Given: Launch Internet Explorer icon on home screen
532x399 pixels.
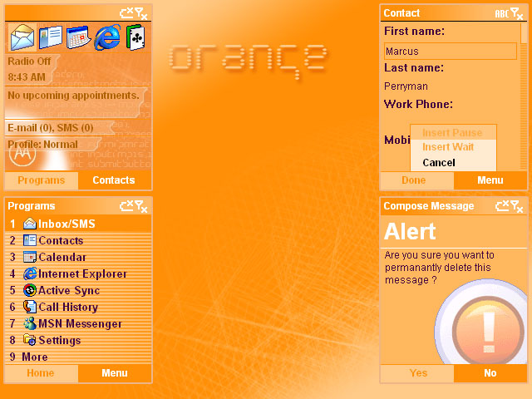Looking at the screenshot, I should 107,37.
